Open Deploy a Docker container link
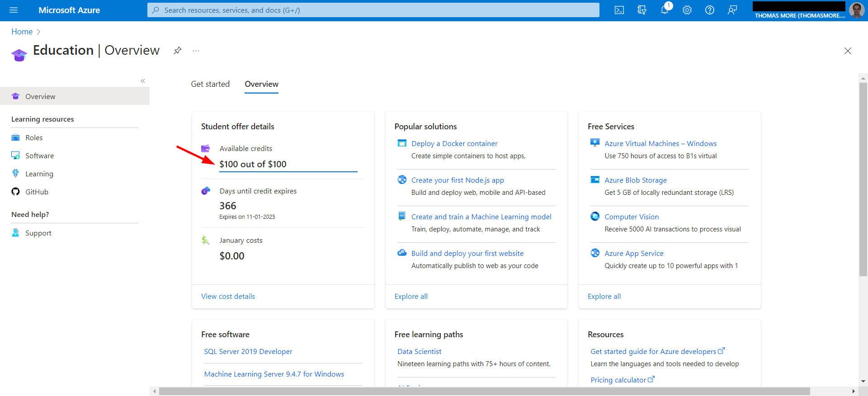 click(x=454, y=143)
